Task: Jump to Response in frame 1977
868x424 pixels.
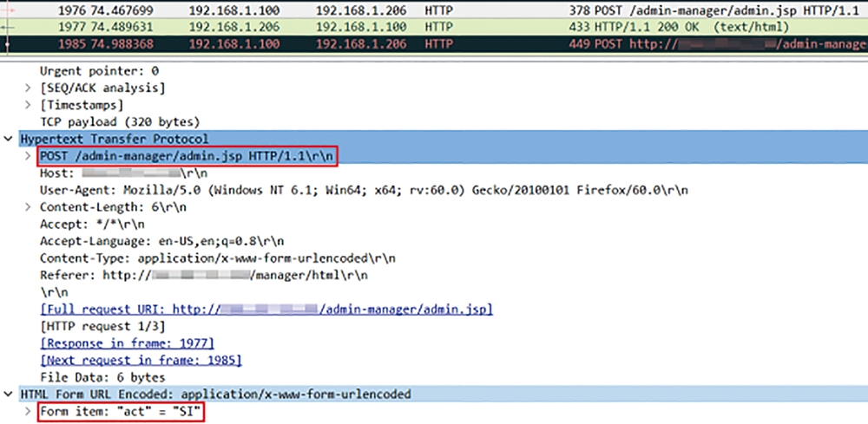Action: (x=127, y=343)
